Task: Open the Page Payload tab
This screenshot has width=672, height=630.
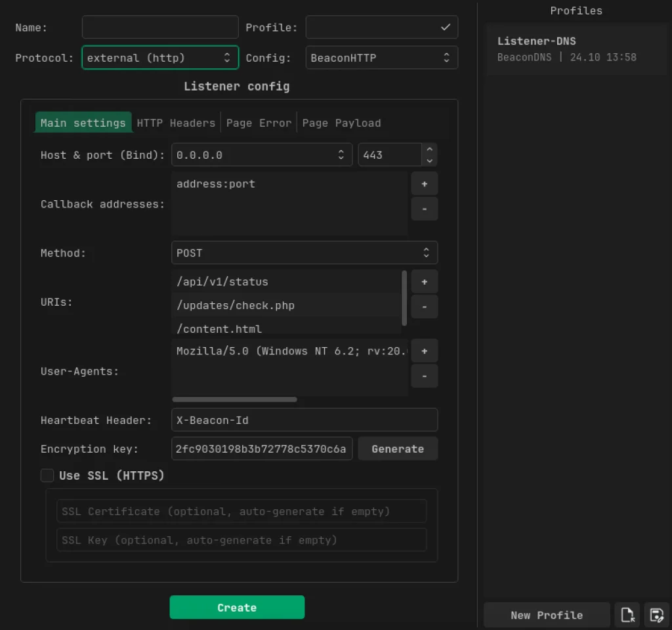Action: (x=341, y=123)
